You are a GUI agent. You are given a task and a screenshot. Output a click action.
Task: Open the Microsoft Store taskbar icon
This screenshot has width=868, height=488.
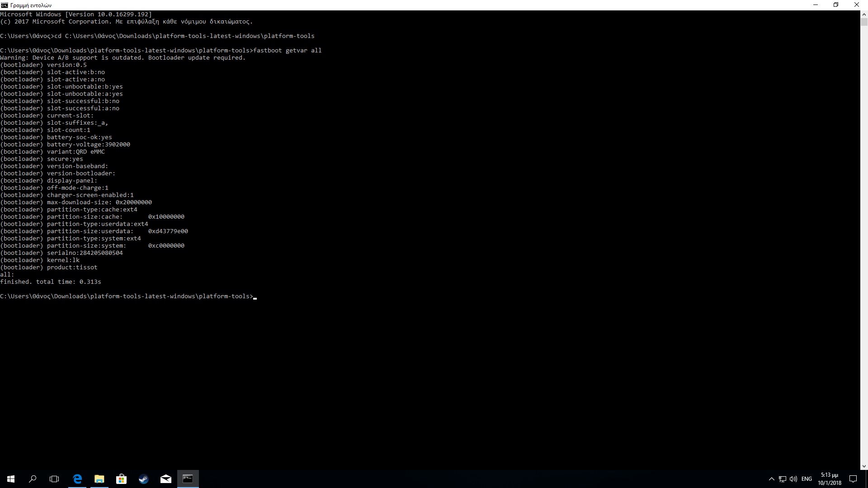pos(121,479)
